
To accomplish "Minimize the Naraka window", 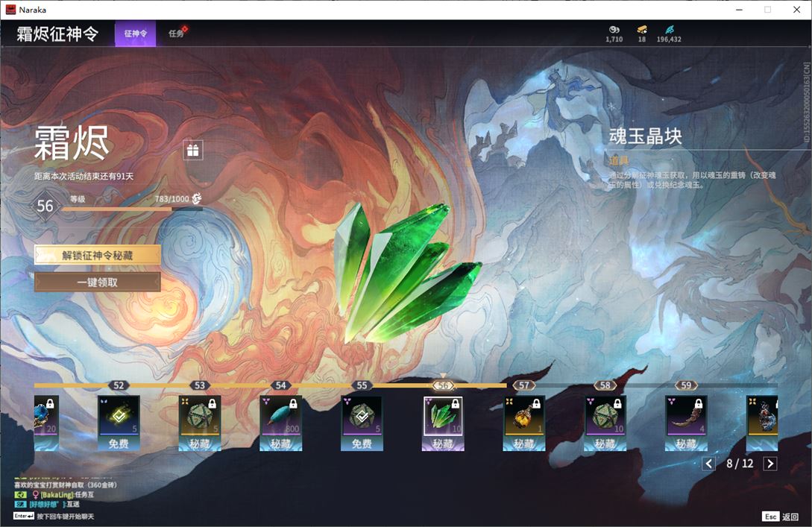I will click(740, 10).
